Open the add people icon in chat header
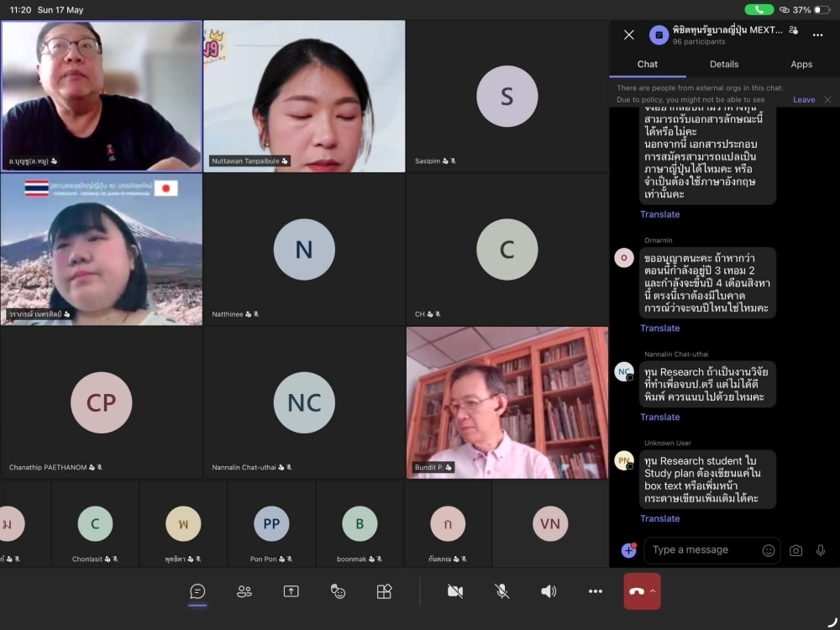Screen dimensions: 840x630 tap(794, 30)
